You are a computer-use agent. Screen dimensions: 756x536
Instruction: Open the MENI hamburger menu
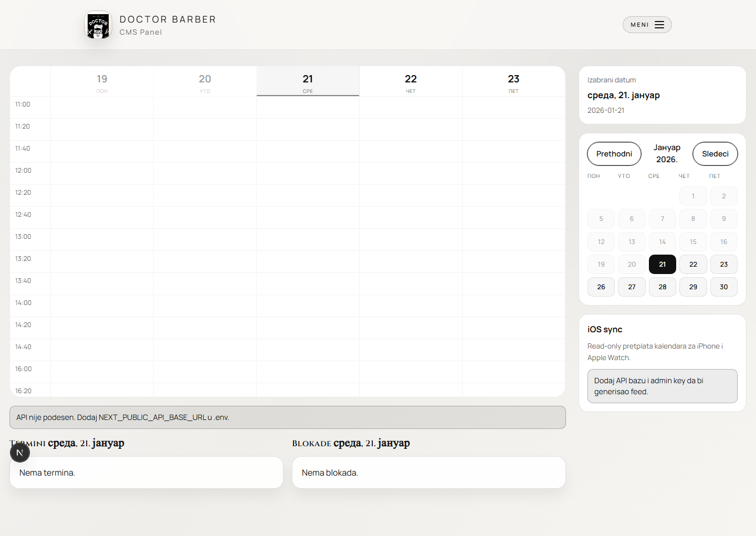point(647,25)
